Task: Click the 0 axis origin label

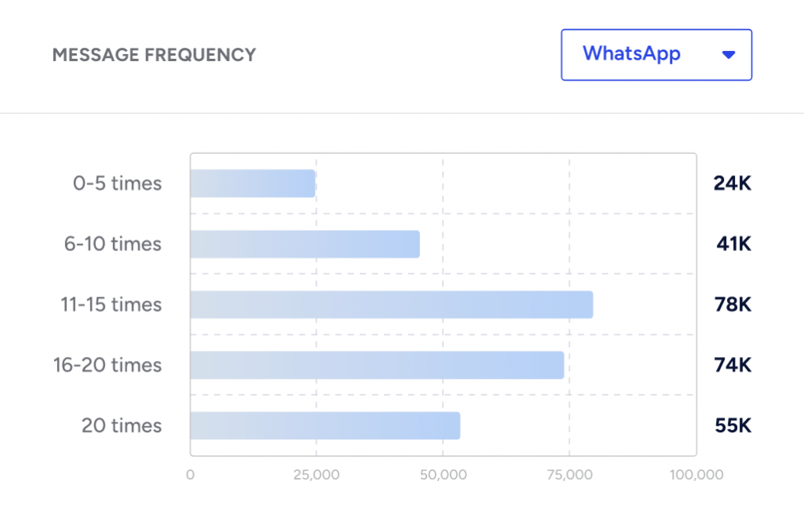Action: [190, 474]
